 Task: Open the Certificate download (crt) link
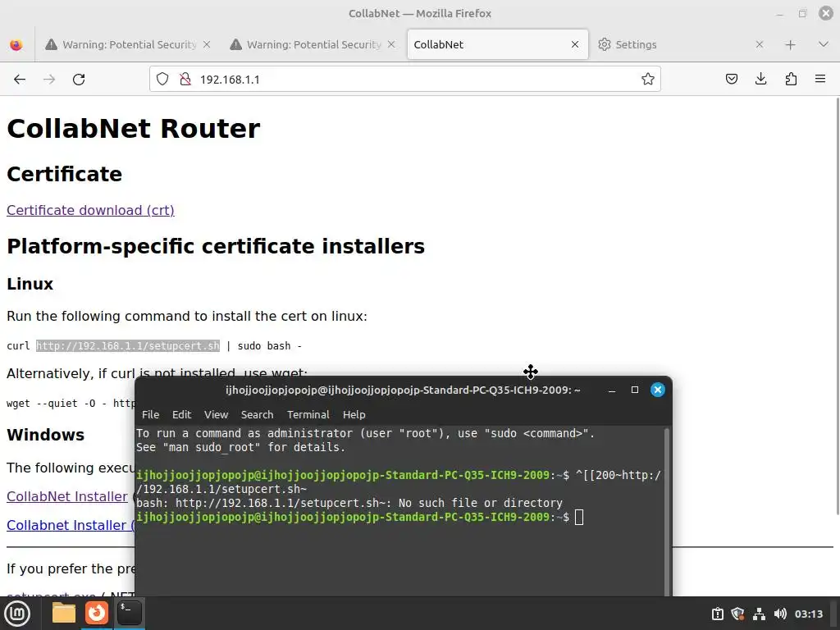(90, 210)
